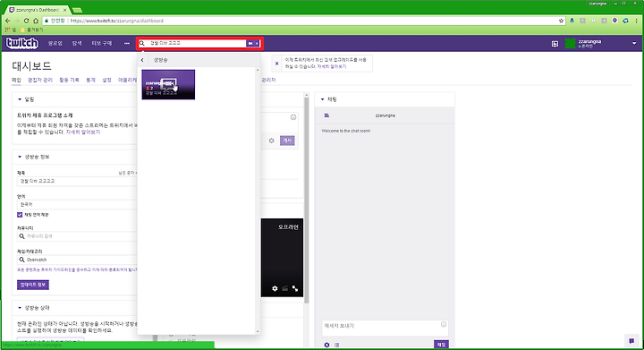Open the notifications box icon near avatar

tap(555, 44)
